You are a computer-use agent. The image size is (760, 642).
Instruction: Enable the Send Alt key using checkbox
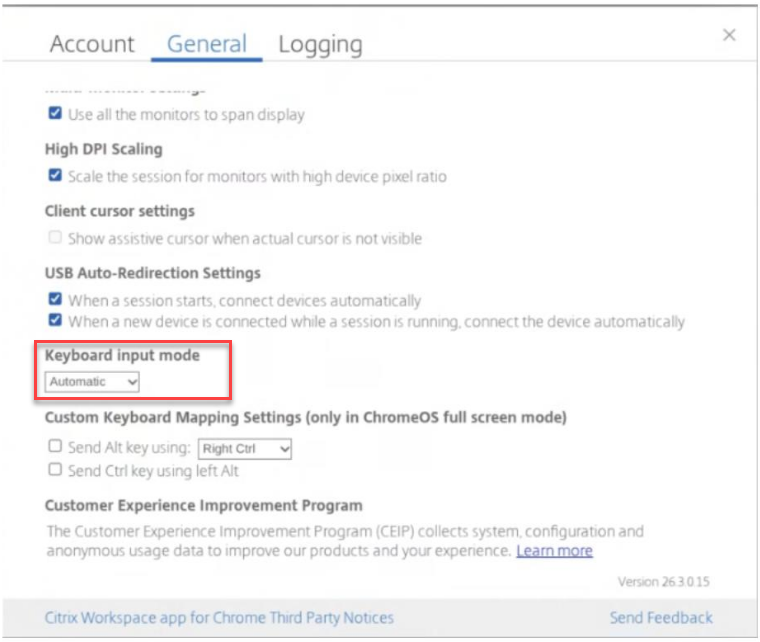[x=55, y=448]
